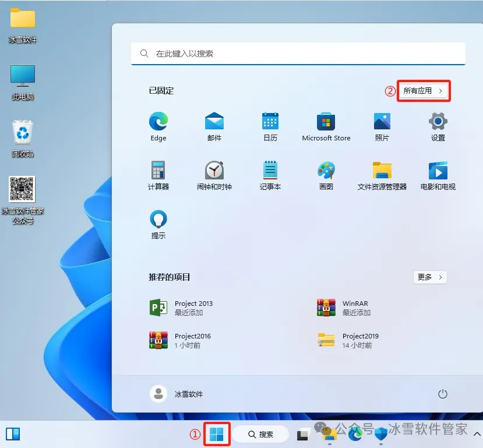Viewport: 483px width, 448px height.
Task: Select 此电脑 desktop icon
Action: tap(23, 83)
